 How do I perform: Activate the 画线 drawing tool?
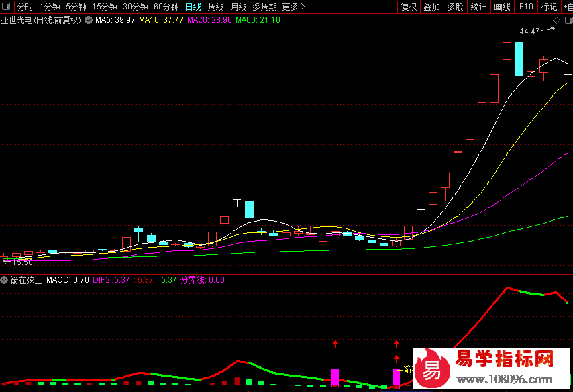[502, 7]
